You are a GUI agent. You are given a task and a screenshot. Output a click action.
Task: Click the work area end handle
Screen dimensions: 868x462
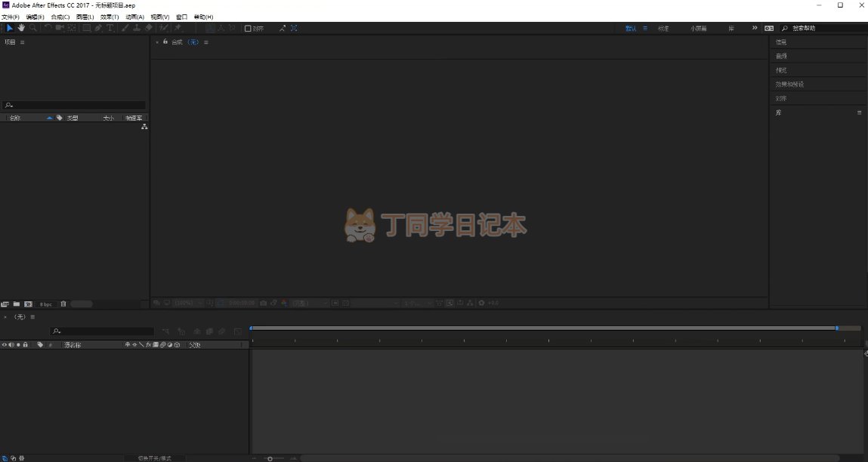[837, 328]
